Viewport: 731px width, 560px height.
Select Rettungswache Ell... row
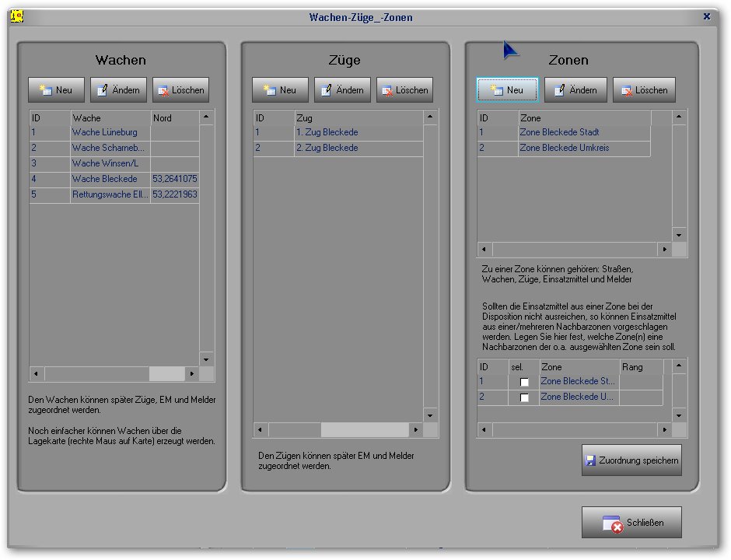click(x=114, y=194)
